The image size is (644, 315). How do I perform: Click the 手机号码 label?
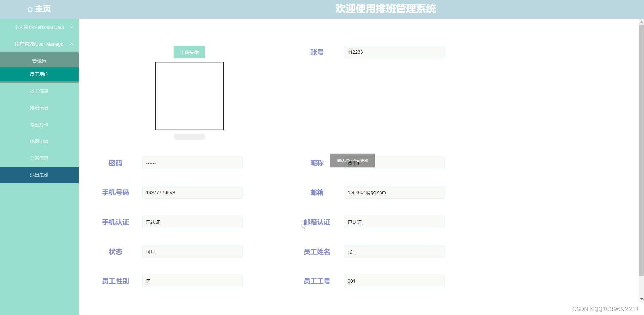coord(116,192)
